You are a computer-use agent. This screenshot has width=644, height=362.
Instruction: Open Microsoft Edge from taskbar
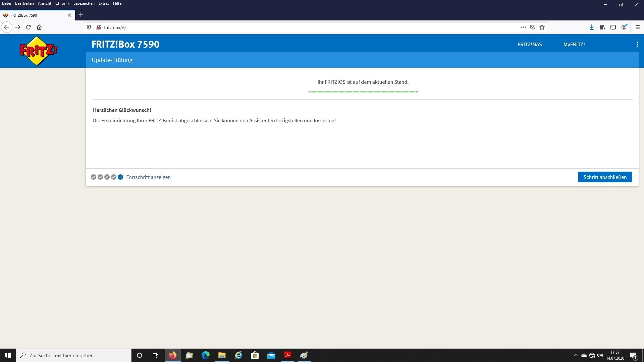tap(206, 355)
